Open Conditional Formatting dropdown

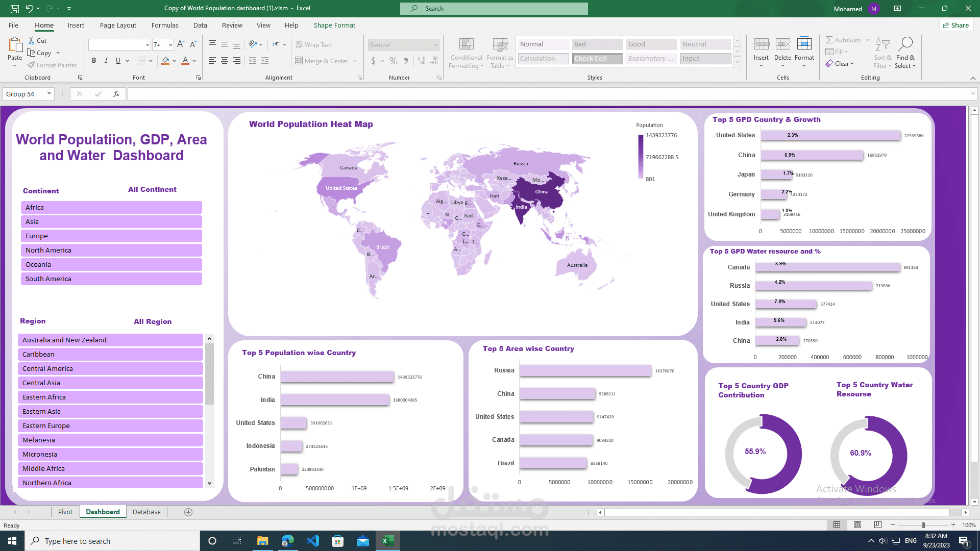coord(467,53)
